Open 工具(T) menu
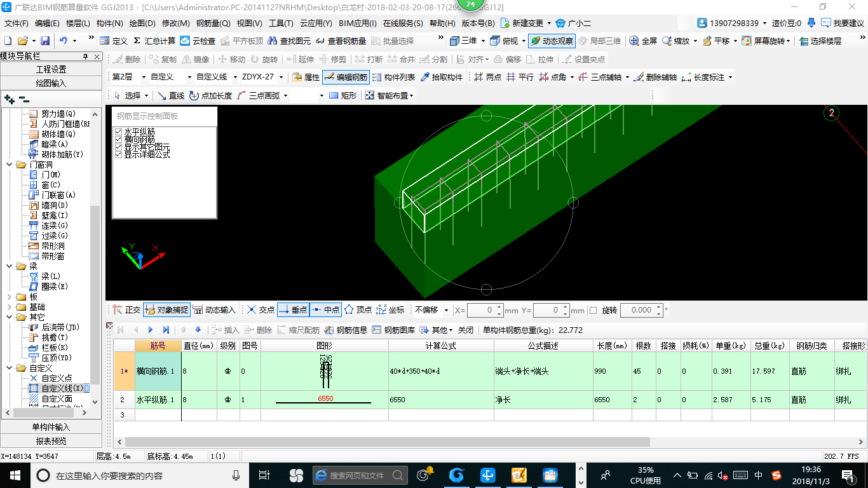The height and width of the screenshot is (488, 868). coord(281,24)
